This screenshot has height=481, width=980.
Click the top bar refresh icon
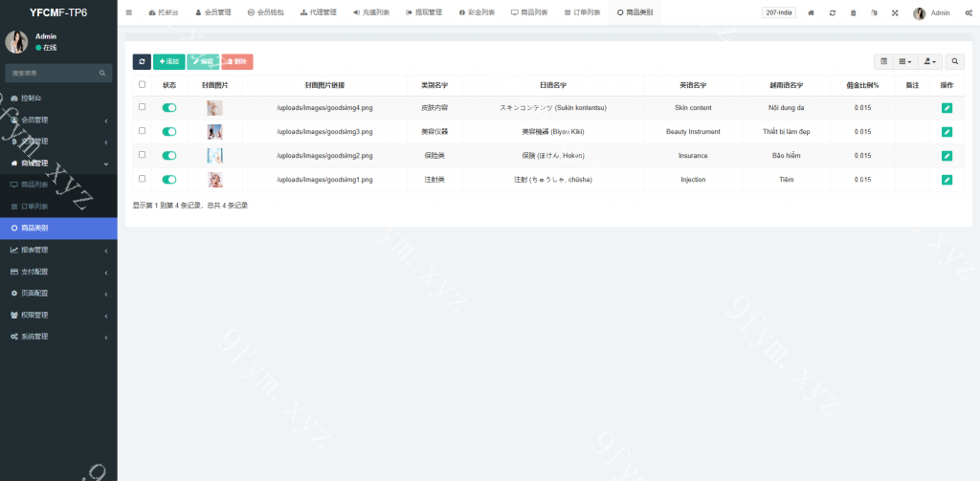click(833, 12)
